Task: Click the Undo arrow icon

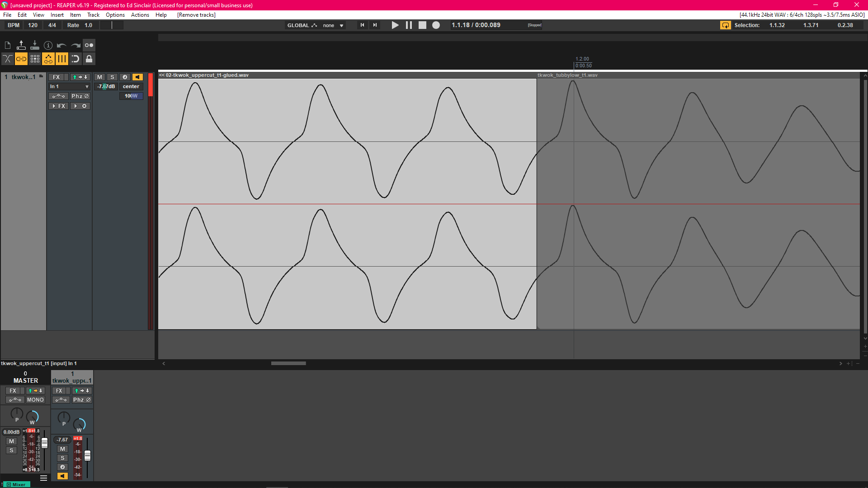Action: coord(62,45)
